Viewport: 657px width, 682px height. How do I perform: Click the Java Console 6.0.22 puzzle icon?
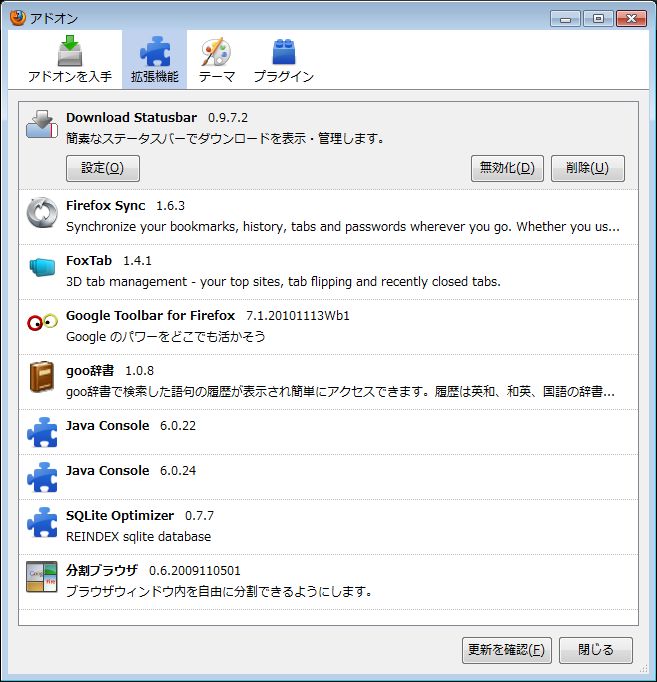[x=42, y=432]
